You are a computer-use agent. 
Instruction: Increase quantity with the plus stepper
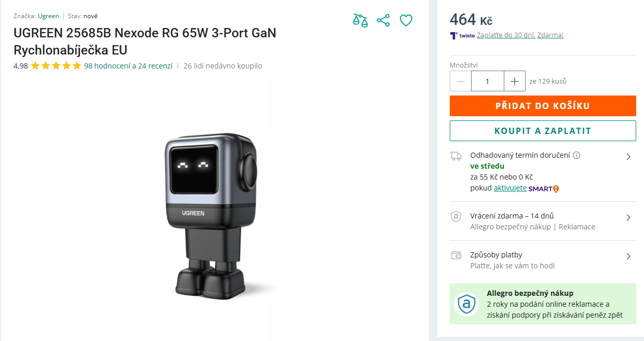[514, 80]
